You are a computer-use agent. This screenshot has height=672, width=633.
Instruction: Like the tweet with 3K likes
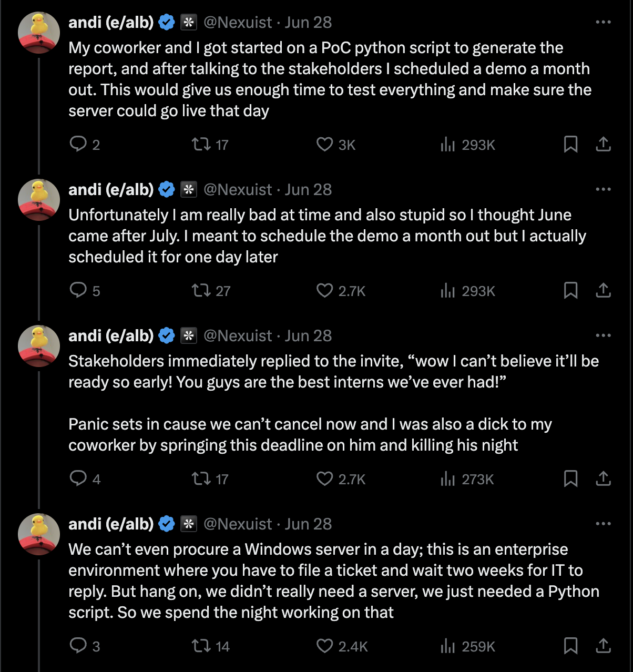point(324,144)
